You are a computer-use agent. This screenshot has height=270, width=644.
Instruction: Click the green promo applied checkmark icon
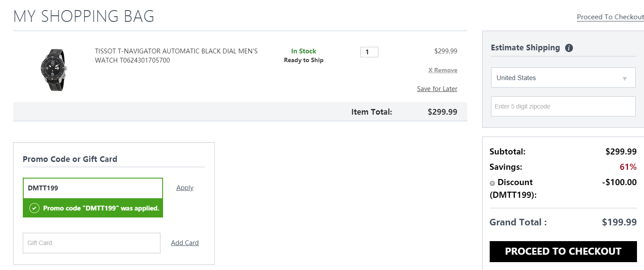tap(34, 208)
